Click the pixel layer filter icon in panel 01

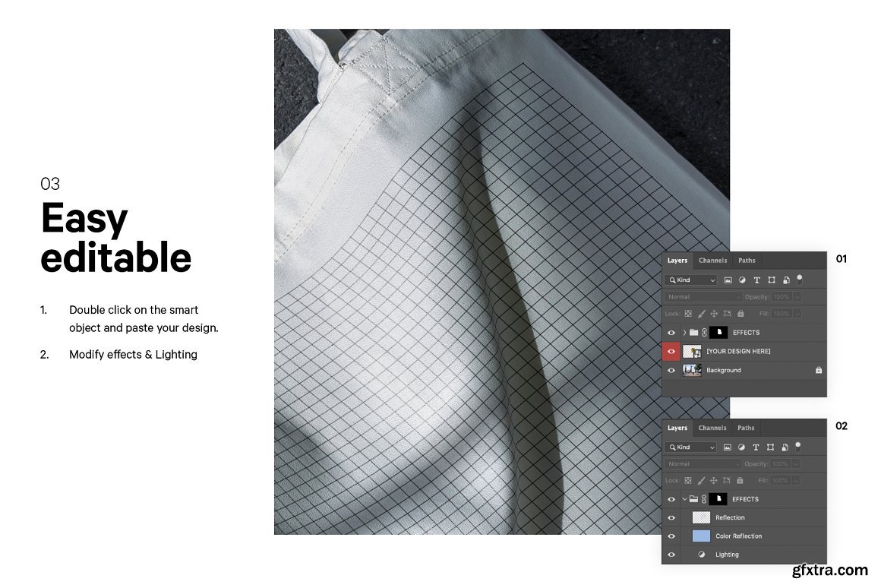[728, 280]
